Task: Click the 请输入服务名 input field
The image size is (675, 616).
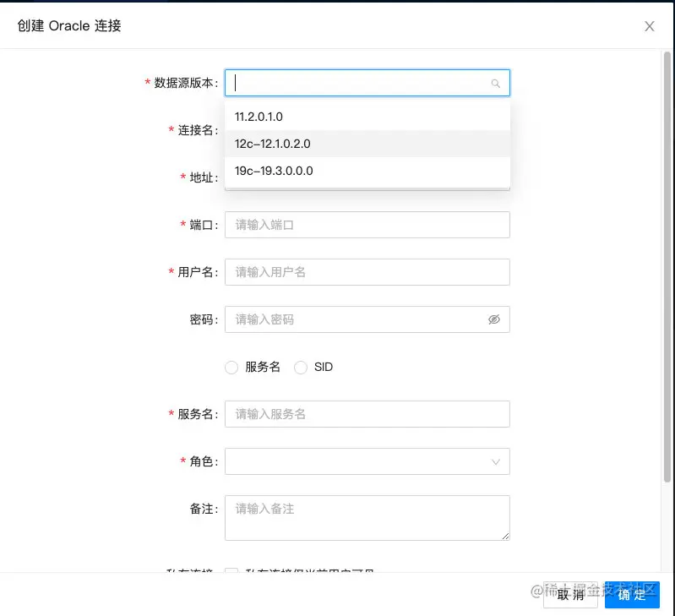Action: pos(367,414)
